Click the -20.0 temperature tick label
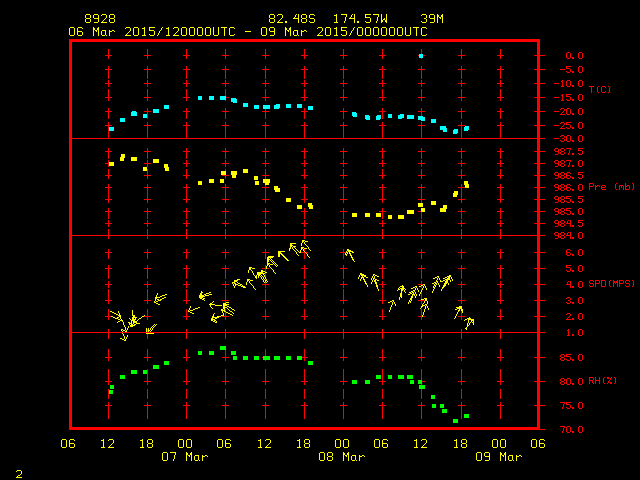This screenshot has width=640, height=480. coord(569,111)
